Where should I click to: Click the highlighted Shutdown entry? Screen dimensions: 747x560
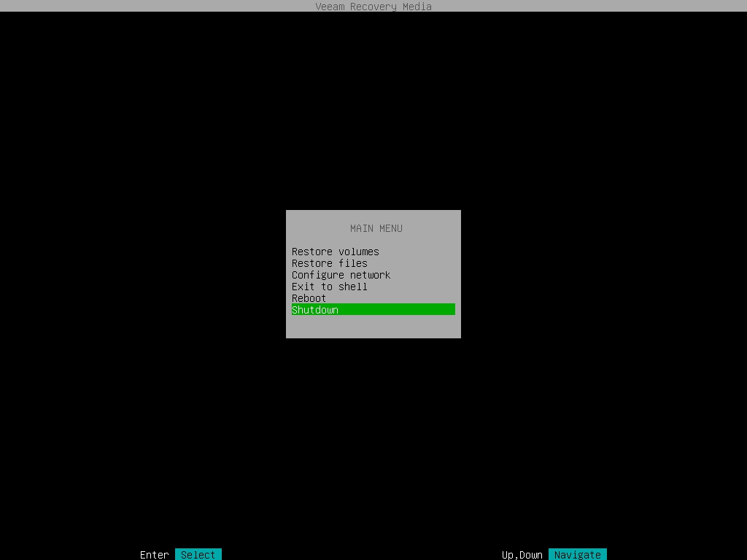[315, 310]
